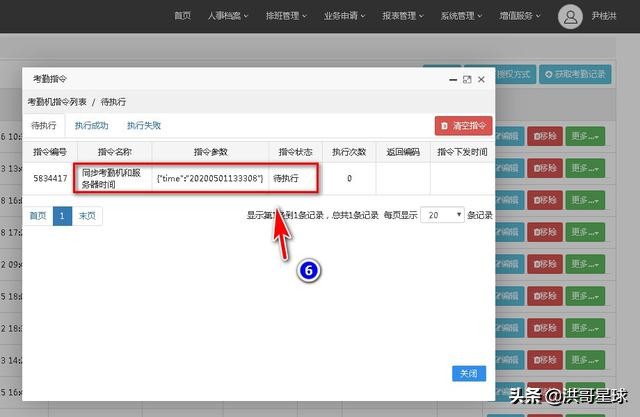Click the username 尹桂洪

pos(604,16)
